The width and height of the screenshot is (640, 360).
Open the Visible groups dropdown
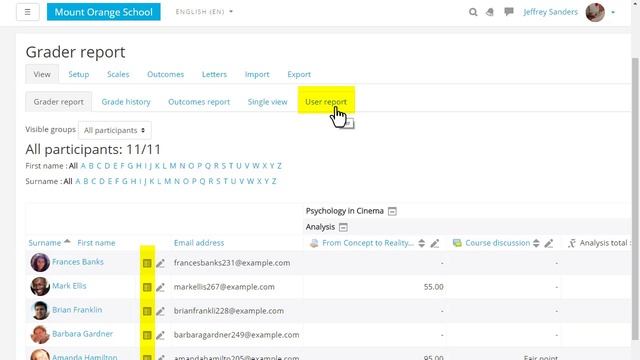(115, 130)
